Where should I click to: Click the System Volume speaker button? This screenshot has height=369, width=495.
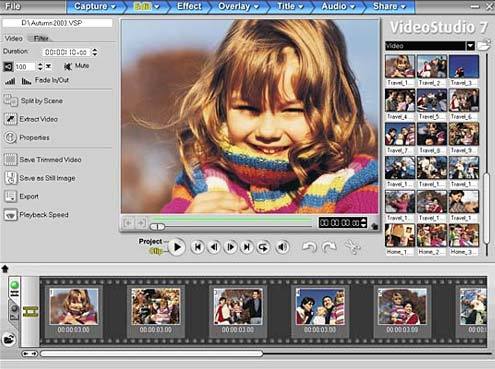(282, 247)
